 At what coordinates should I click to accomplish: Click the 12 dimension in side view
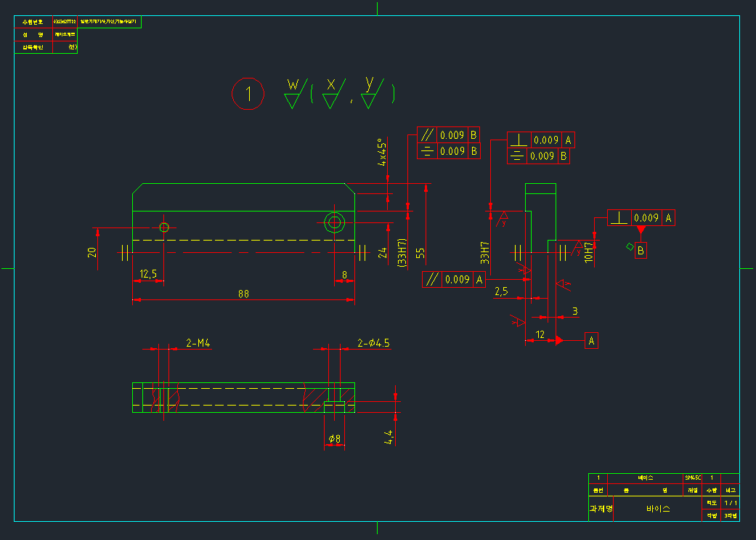point(540,334)
